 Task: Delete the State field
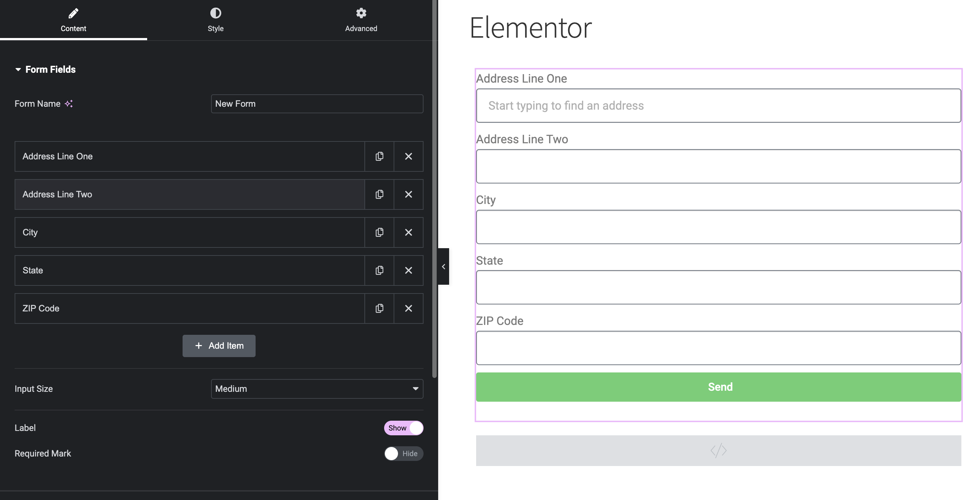tap(409, 270)
